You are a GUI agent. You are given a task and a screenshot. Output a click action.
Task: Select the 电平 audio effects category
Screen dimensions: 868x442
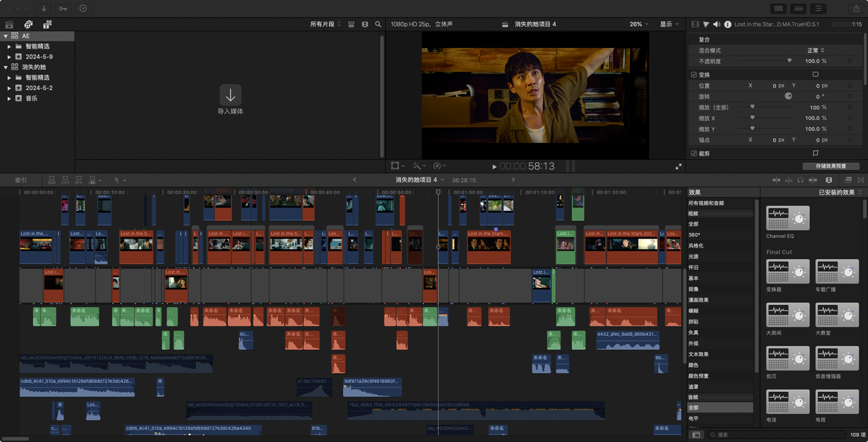click(693, 418)
